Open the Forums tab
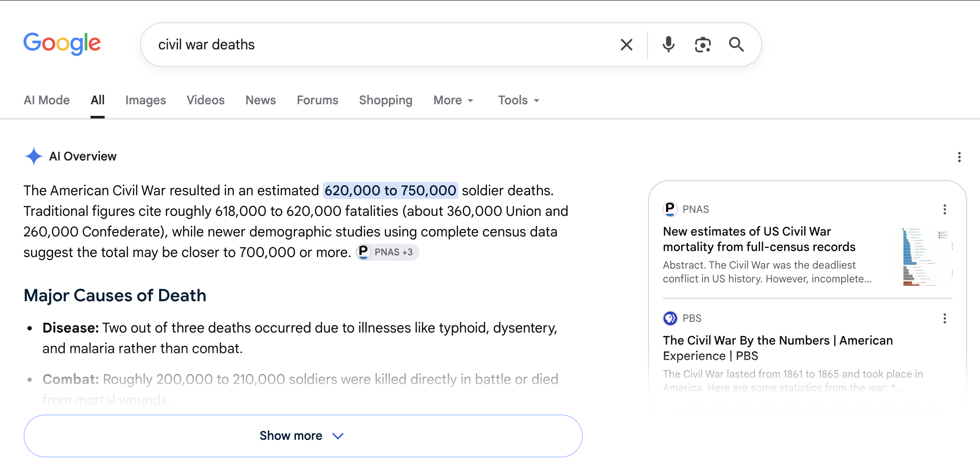Image resolution: width=980 pixels, height=466 pixels. pyautogui.click(x=318, y=100)
